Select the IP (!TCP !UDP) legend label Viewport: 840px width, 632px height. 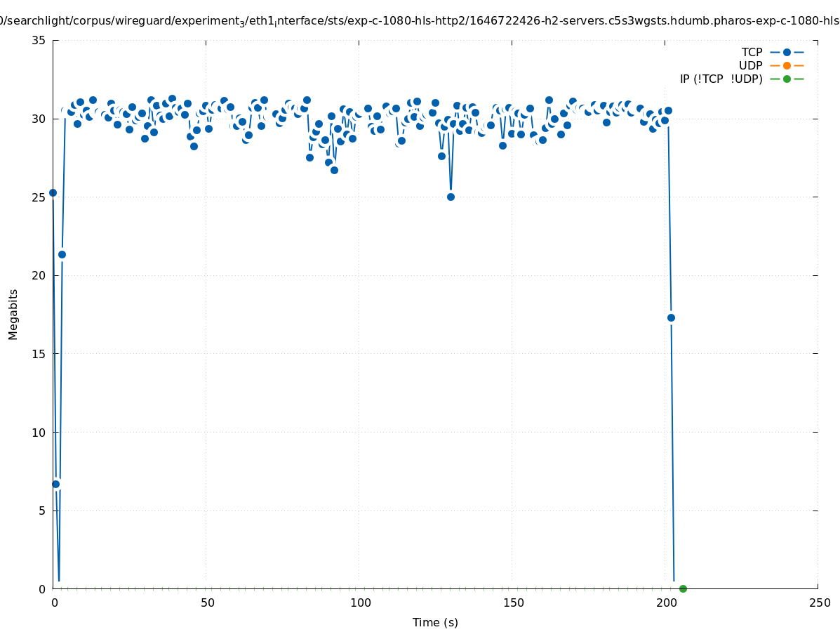click(x=721, y=79)
